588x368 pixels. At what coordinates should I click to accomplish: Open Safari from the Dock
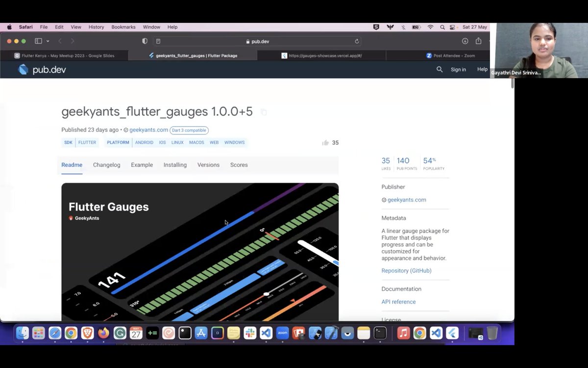[54, 333]
